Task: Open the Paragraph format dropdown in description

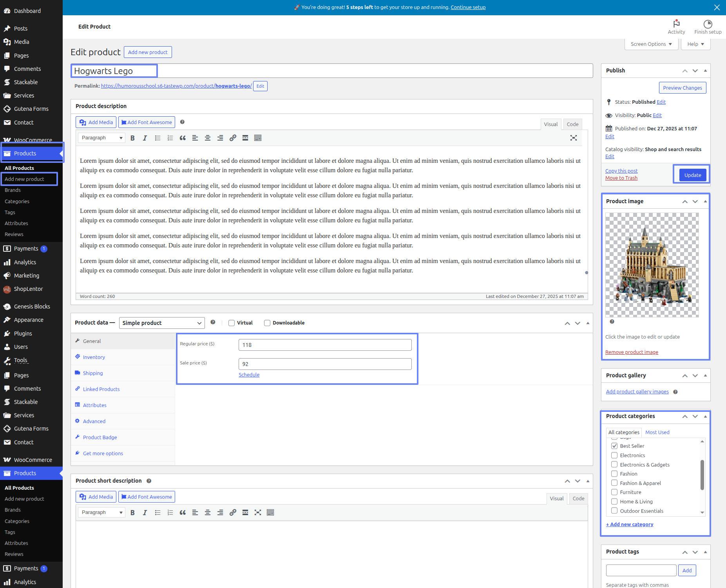Action: click(101, 138)
